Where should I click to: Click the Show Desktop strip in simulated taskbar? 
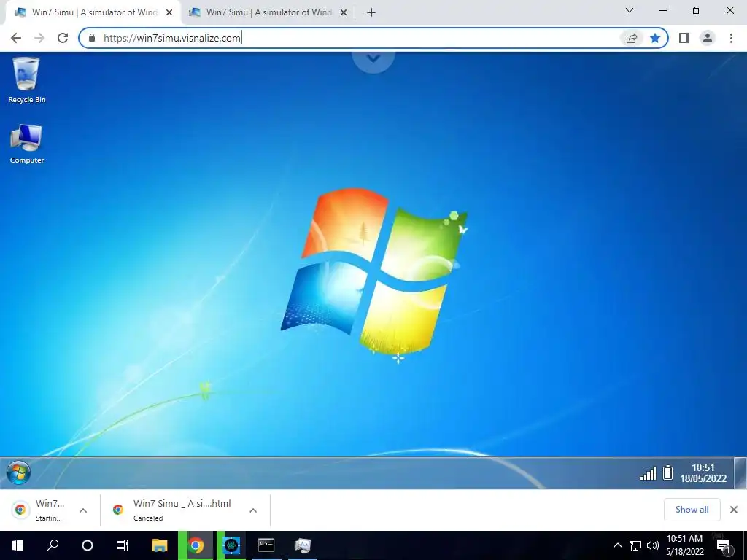click(x=740, y=472)
